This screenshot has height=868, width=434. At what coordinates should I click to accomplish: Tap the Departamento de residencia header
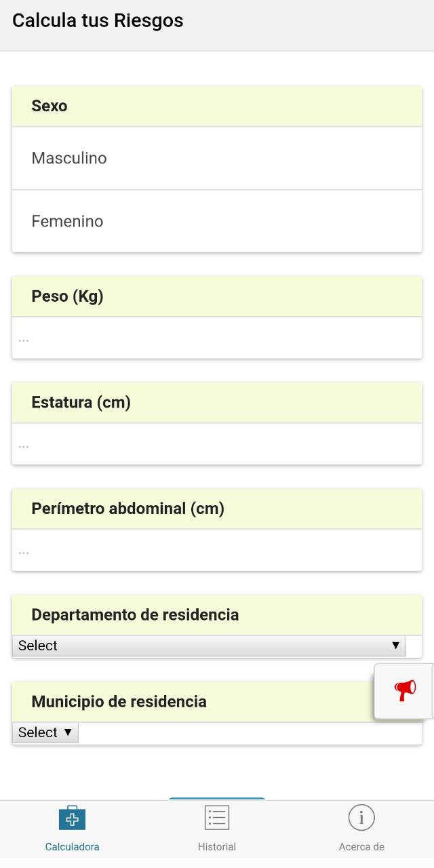135,615
